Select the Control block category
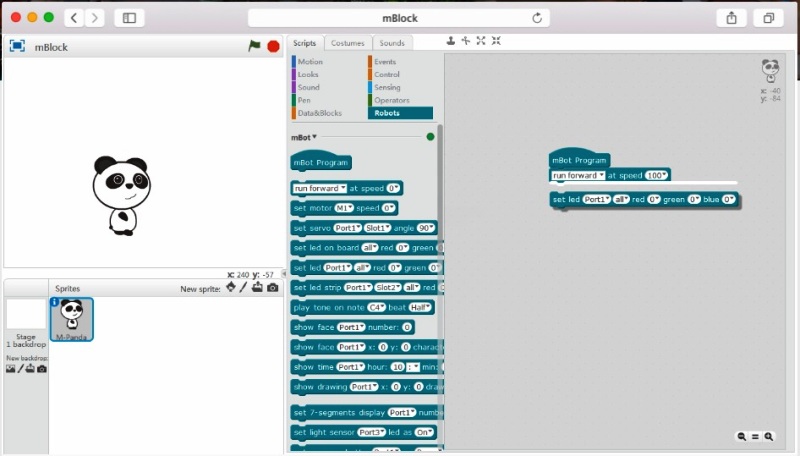The image size is (800, 456). [x=387, y=74]
